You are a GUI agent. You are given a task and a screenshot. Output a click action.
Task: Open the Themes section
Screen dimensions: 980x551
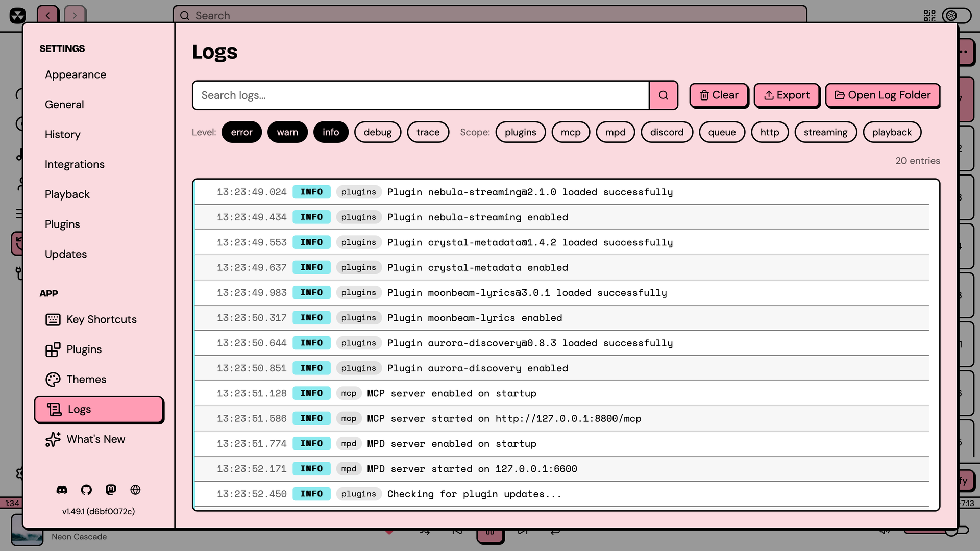click(99, 379)
